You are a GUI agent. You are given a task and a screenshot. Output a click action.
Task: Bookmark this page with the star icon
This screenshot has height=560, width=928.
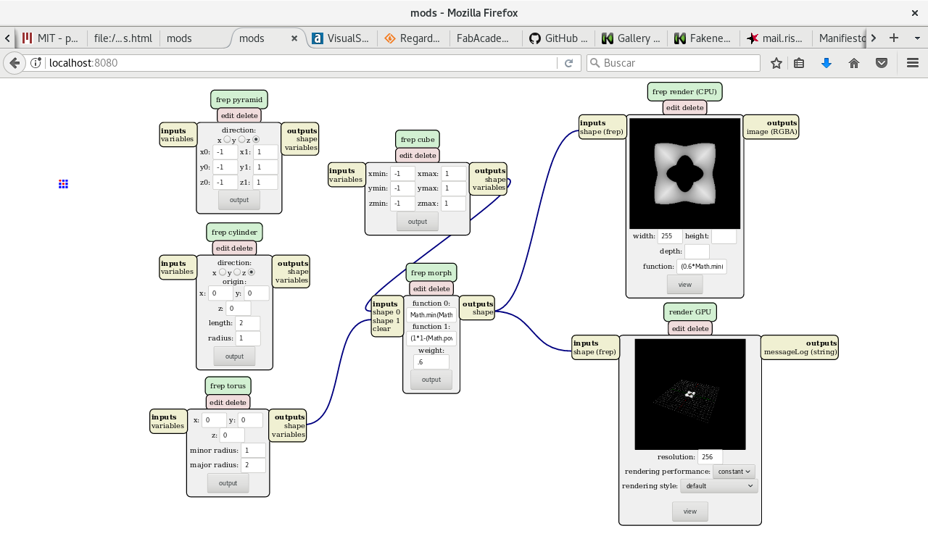(x=776, y=63)
